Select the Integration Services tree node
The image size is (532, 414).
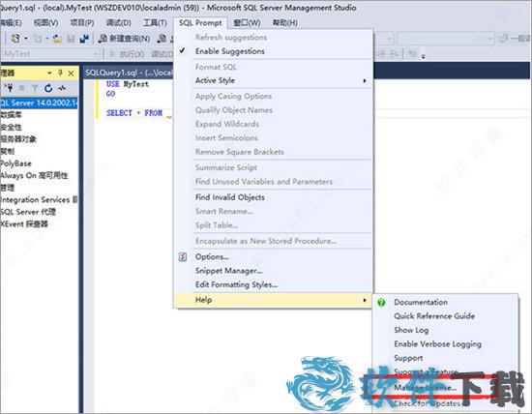pos(39,200)
